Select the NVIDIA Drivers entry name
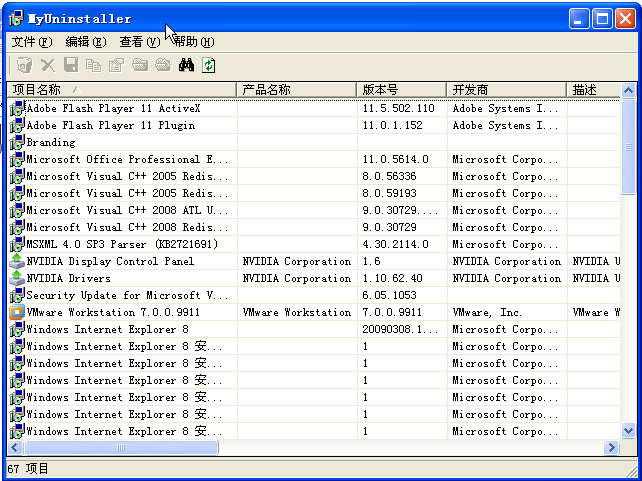 click(68, 278)
